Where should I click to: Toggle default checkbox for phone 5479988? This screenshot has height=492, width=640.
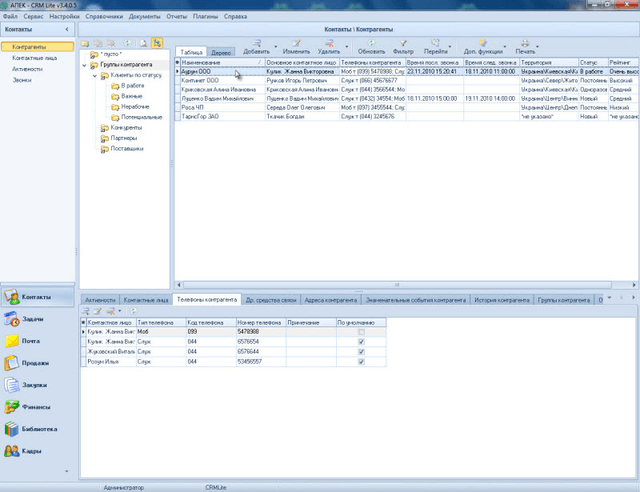[x=361, y=331]
